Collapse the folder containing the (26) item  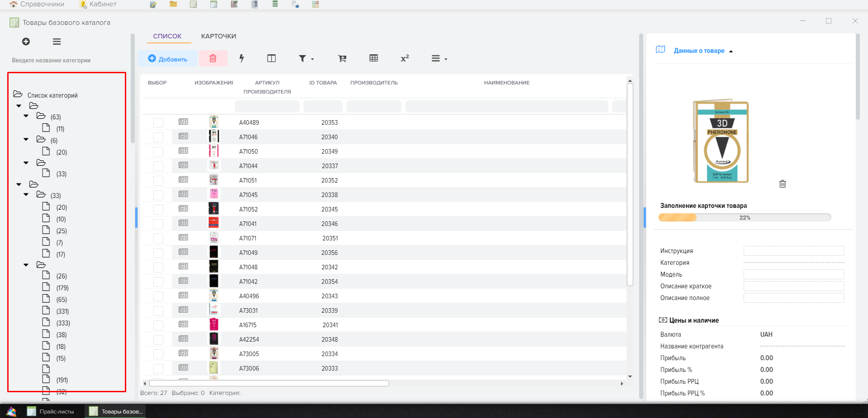click(x=26, y=265)
